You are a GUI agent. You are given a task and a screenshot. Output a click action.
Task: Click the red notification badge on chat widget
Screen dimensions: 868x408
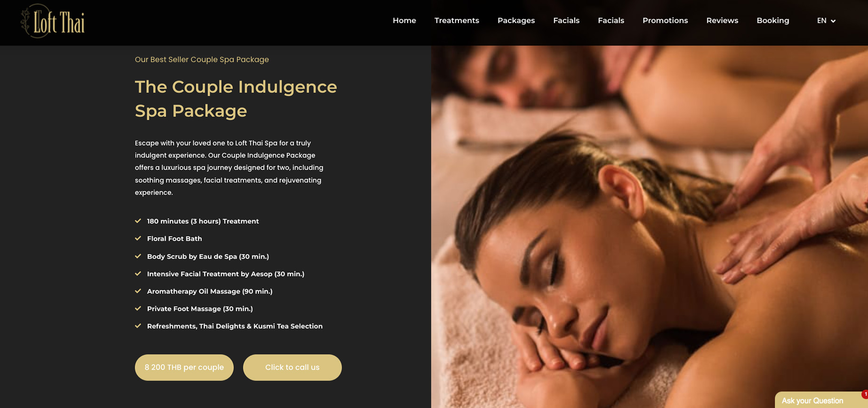[865, 394]
